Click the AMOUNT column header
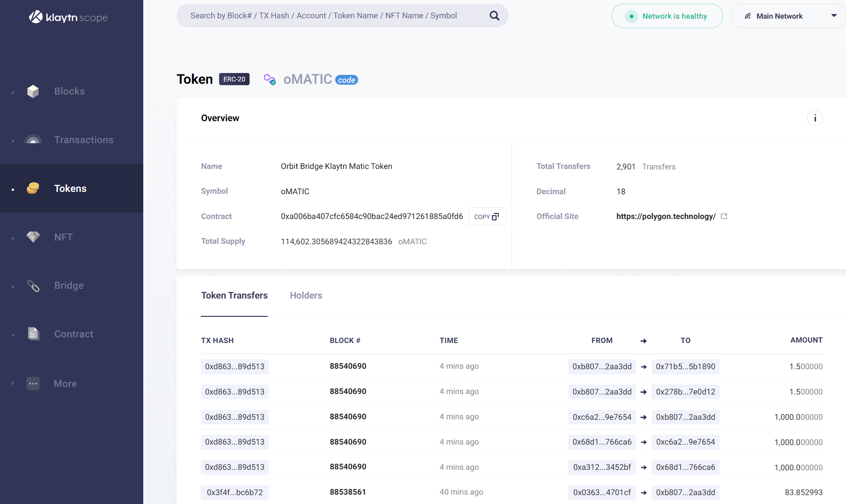 pos(806,340)
